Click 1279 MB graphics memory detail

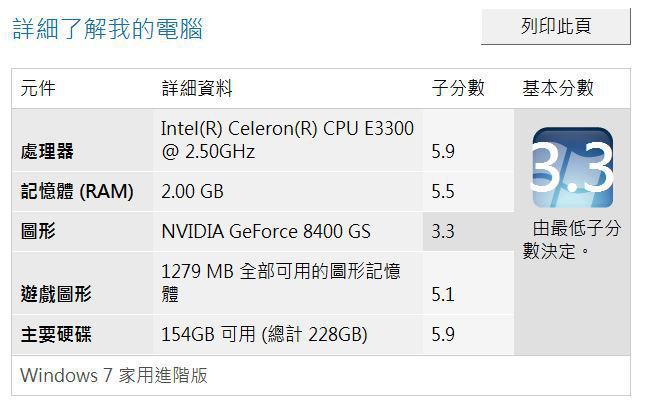pyautogui.click(x=281, y=283)
